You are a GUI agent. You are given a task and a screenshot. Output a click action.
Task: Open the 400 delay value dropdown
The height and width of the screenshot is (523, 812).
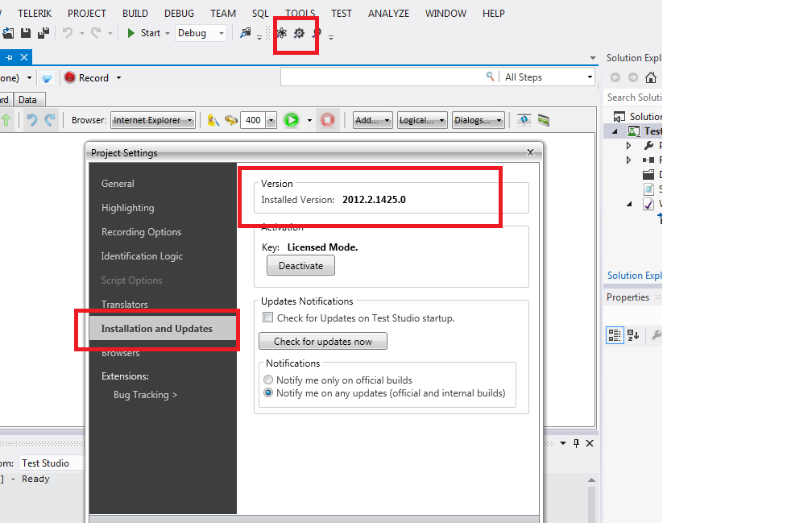coord(271,120)
